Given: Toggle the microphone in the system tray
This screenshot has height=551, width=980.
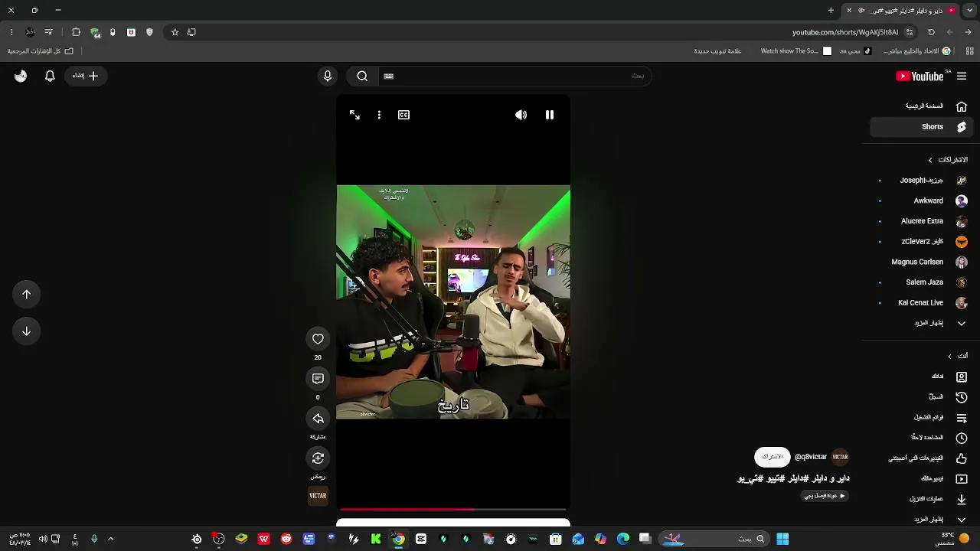Looking at the screenshot, I should [94, 539].
